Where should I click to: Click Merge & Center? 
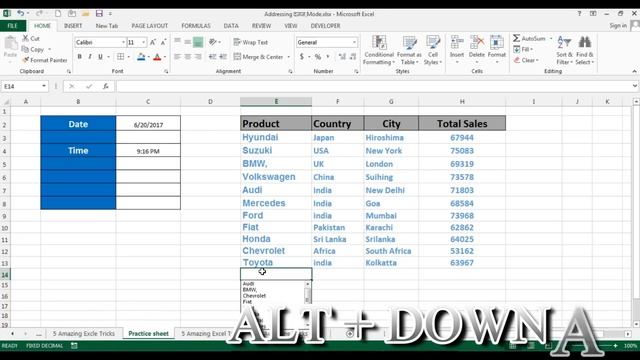pos(258,57)
